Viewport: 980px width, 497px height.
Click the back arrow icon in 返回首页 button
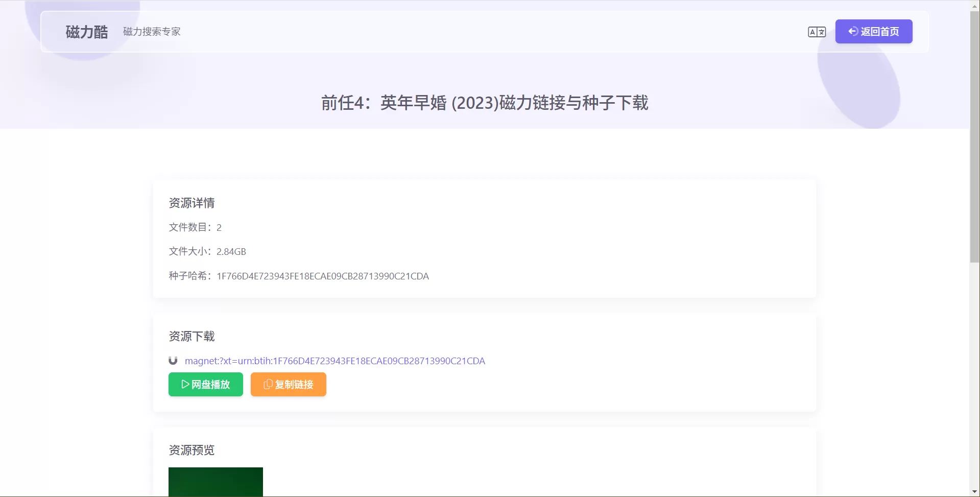pyautogui.click(x=852, y=31)
